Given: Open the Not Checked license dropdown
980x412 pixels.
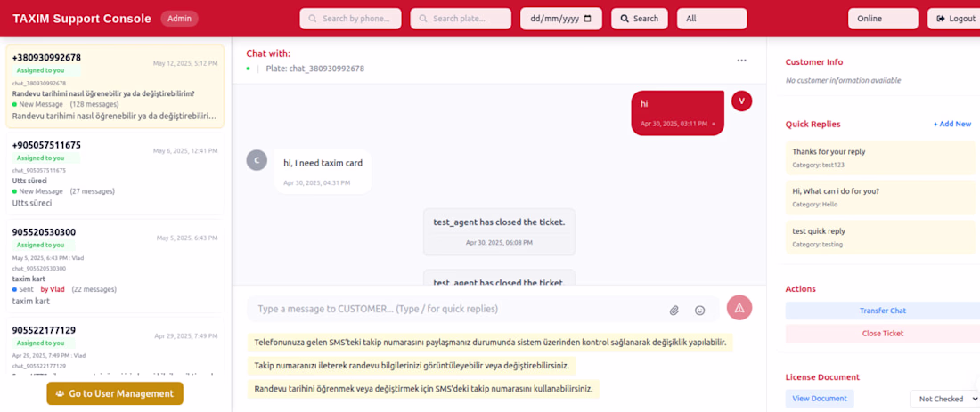Looking at the screenshot, I should (x=944, y=399).
